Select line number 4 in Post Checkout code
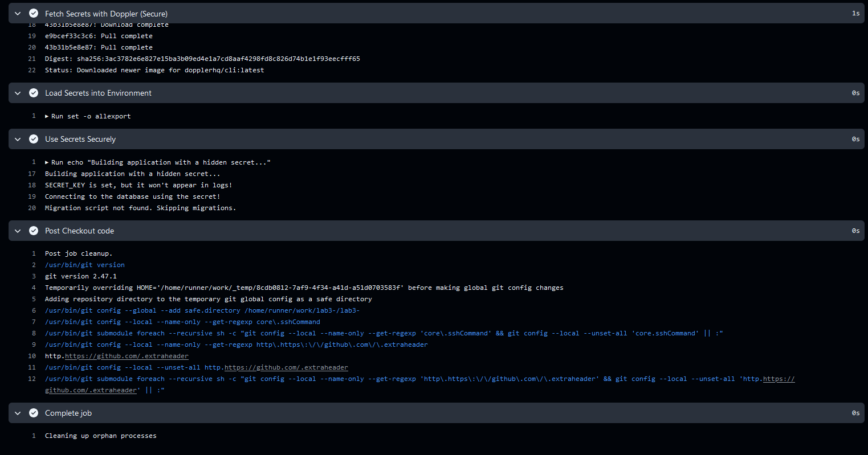868x455 pixels. coord(34,288)
